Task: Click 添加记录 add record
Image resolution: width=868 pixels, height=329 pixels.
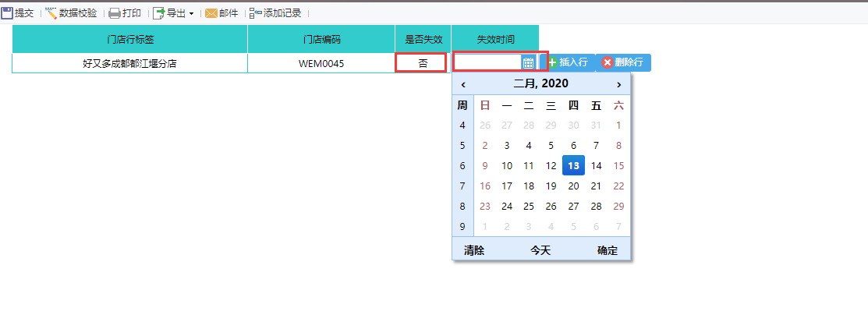Action: tap(275, 13)
